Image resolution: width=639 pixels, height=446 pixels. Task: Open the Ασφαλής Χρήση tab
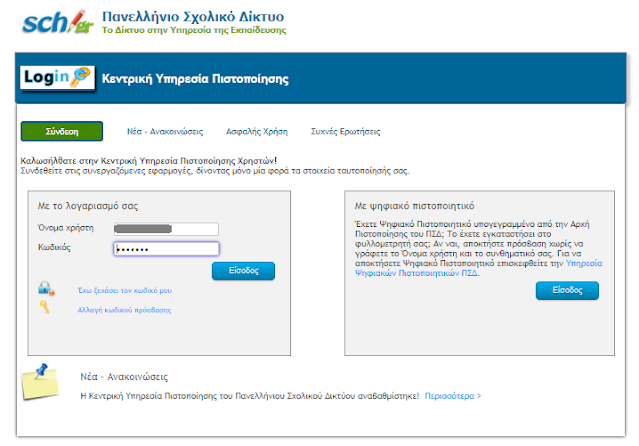(x=257, y=131)
